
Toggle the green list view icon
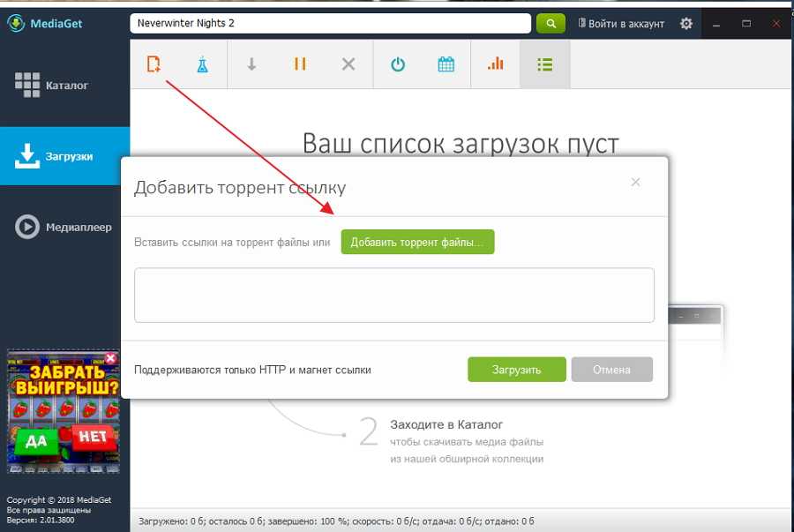[x=545, y=64]
